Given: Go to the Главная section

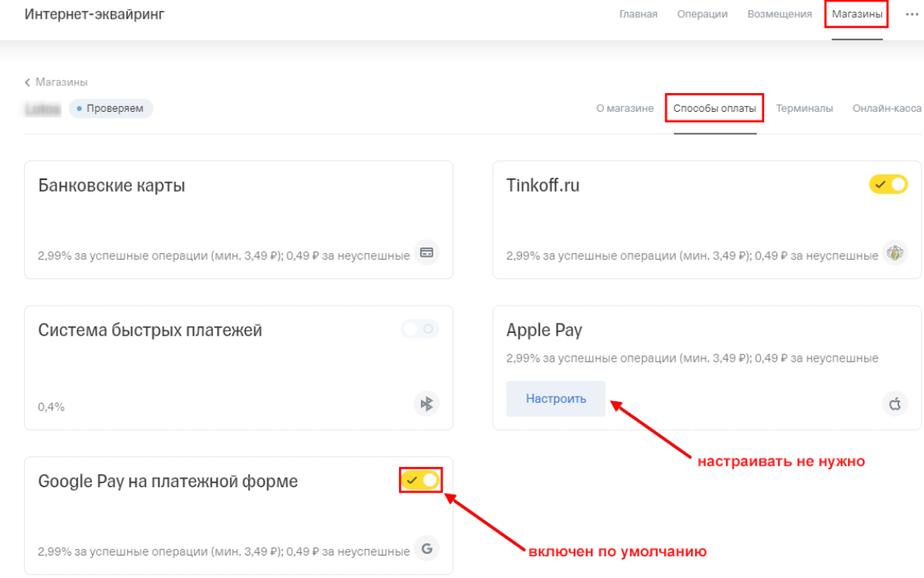Looking at the screenshot, I should click(x=638, y=14).
